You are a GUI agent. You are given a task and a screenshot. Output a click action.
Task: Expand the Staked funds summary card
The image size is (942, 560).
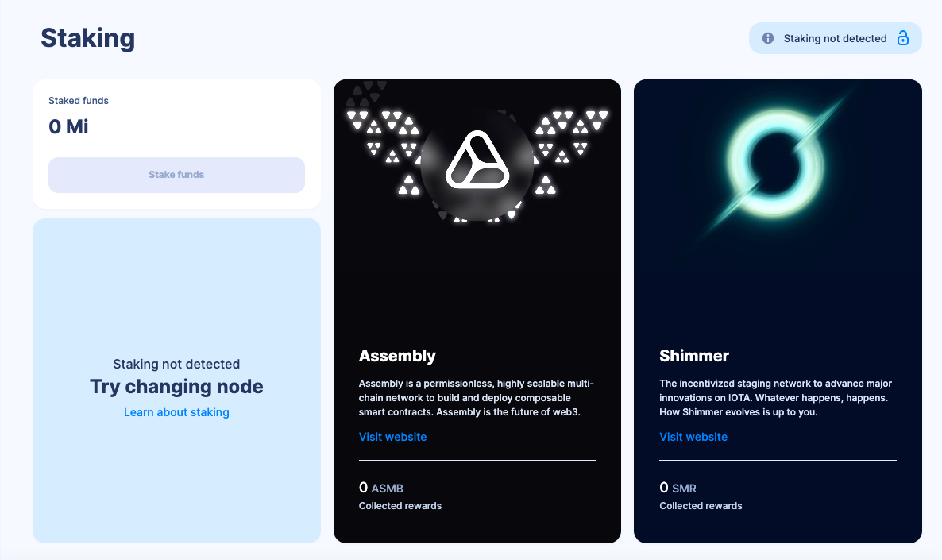pyautogui.click(x=176, y=144)
